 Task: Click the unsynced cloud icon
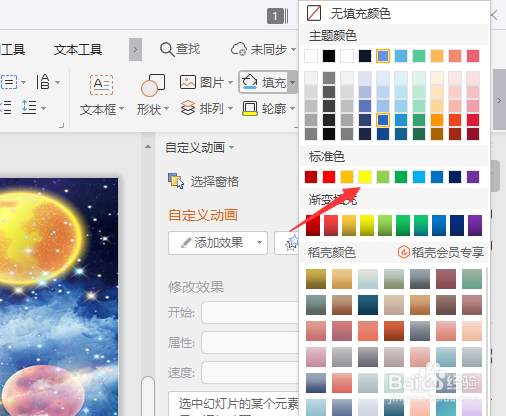pos(239,49)
